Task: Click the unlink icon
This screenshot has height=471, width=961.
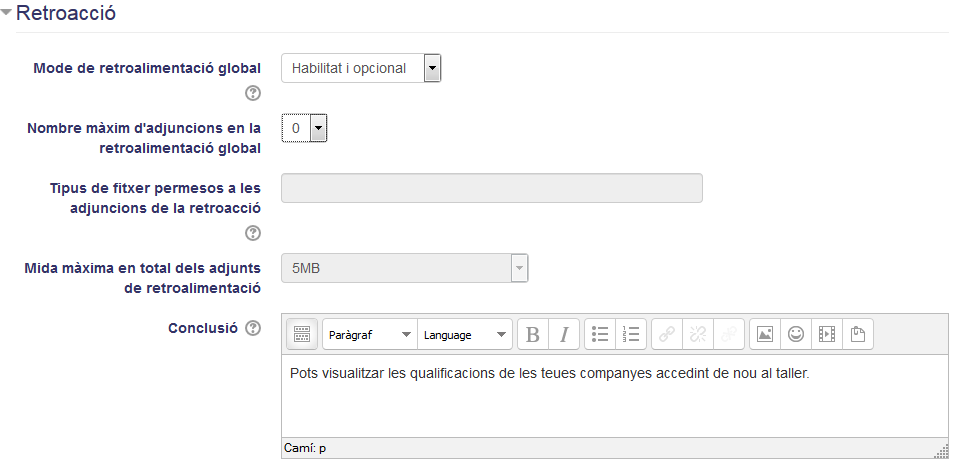Action: coord(698,334)
